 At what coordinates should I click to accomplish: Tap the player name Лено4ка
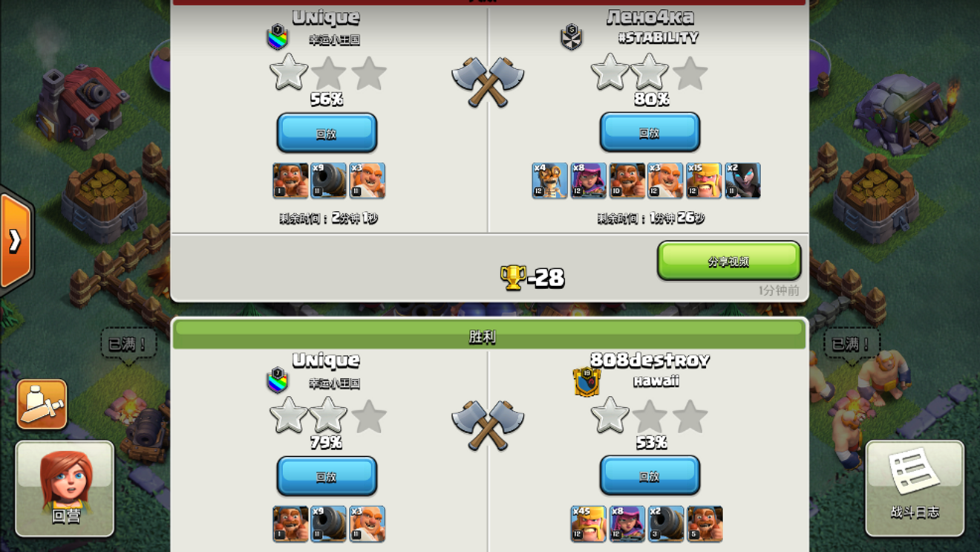point(650,16)
